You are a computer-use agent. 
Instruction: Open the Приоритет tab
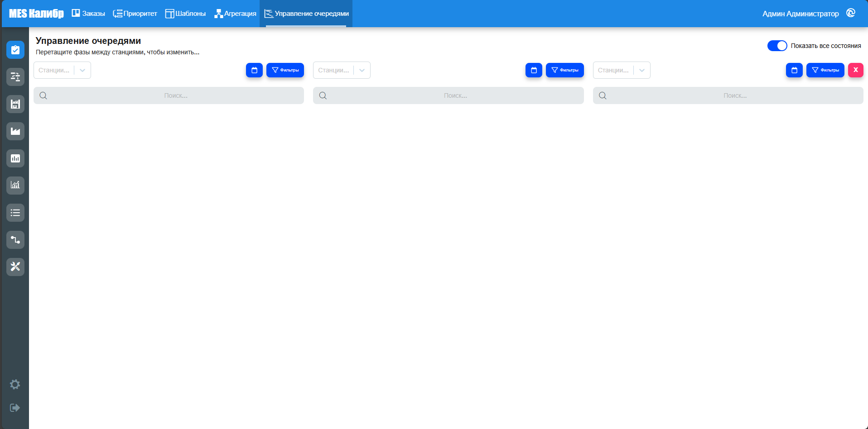click(135, 14)
